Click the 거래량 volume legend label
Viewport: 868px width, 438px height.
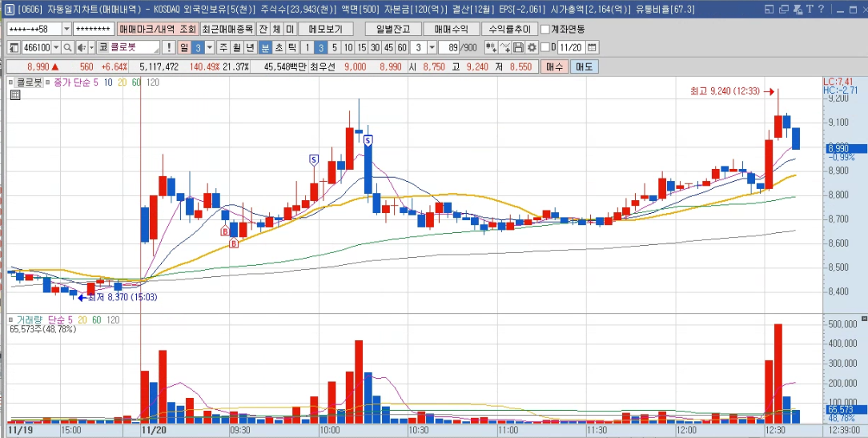pyautogui.click(x=29, y=320)
